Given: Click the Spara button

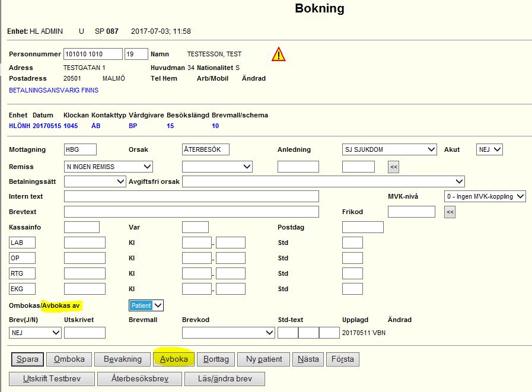Looking at the screenshot, I should (27, 359).
